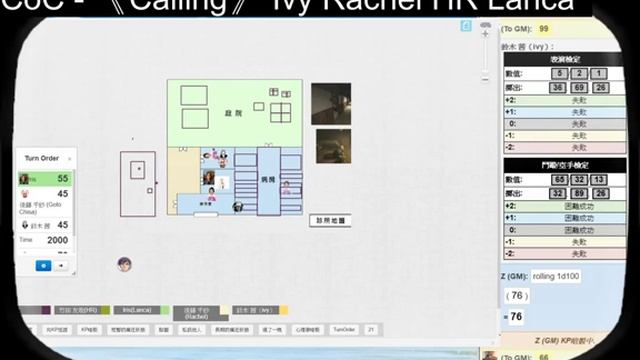Open the blue page toolbar icon

pyautogui.click(x=466, y=26)
